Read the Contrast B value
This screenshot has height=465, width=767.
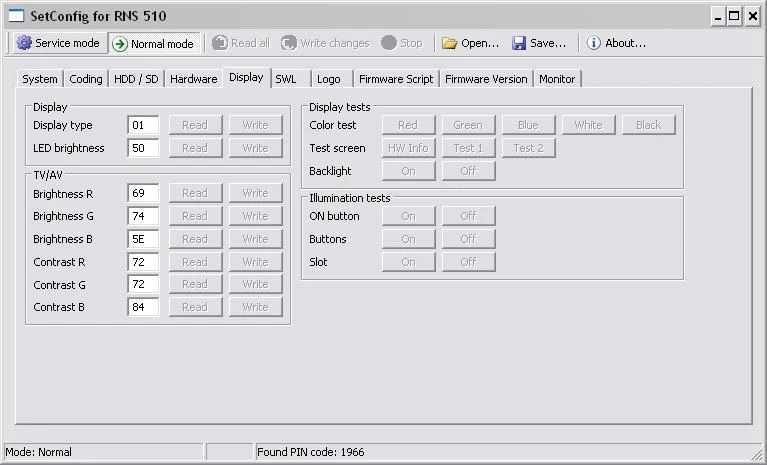(195, 307)
